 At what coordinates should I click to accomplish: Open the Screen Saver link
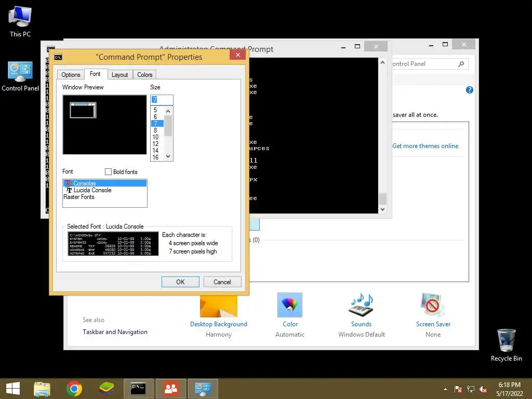tap(433, 324)
